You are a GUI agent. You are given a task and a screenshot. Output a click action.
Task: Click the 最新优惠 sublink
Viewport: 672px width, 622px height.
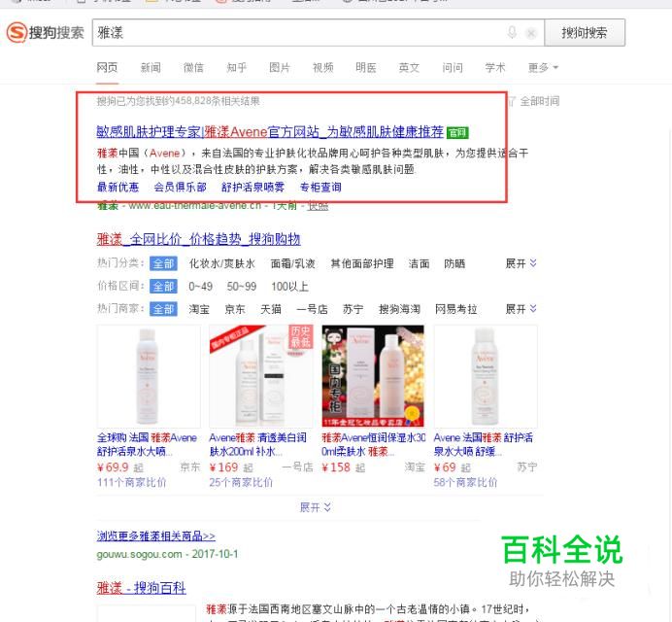pyautogui.click(x=118, y=187)
